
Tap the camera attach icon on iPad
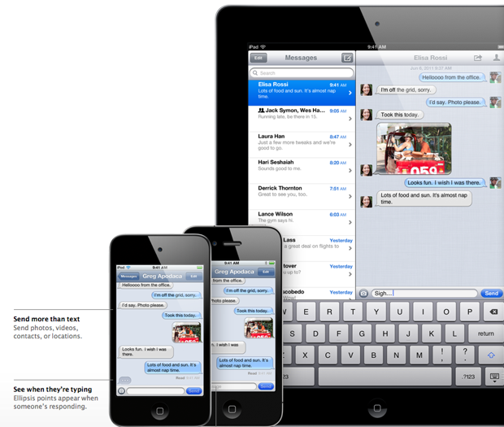(x=363, y=294)
